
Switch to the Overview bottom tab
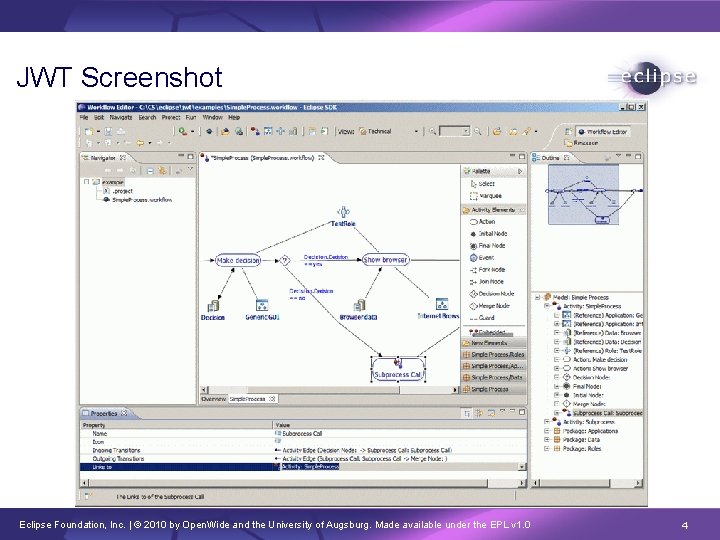click(214, 399)
